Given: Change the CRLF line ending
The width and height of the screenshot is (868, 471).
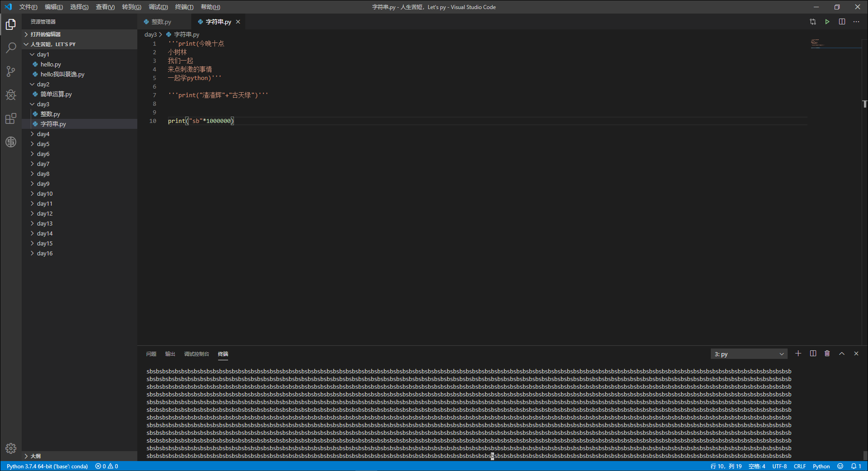Looking at the screenshot, I should coord(800,466).
